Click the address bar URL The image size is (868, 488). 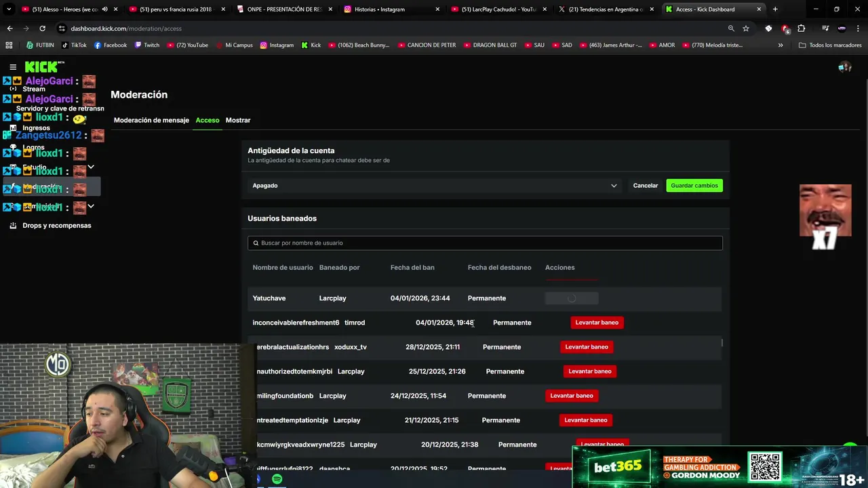(x=126, y=28)
